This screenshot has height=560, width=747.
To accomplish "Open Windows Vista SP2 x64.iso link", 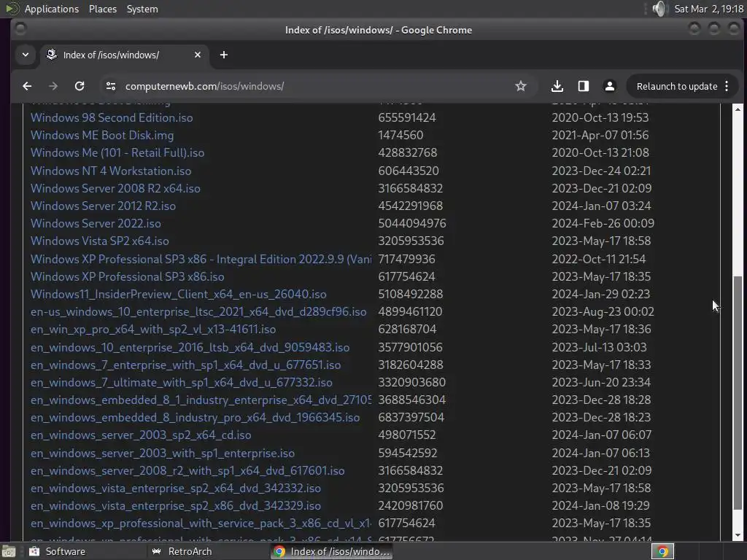I will [x=99, y=241].
